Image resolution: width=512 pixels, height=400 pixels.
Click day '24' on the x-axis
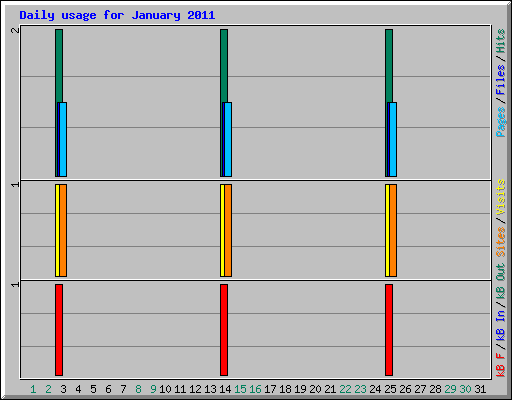375,389
